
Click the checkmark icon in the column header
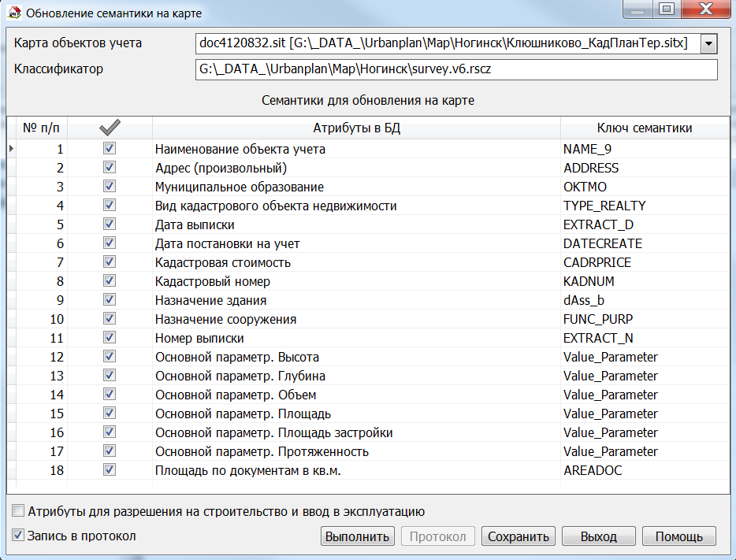point(110,128)
